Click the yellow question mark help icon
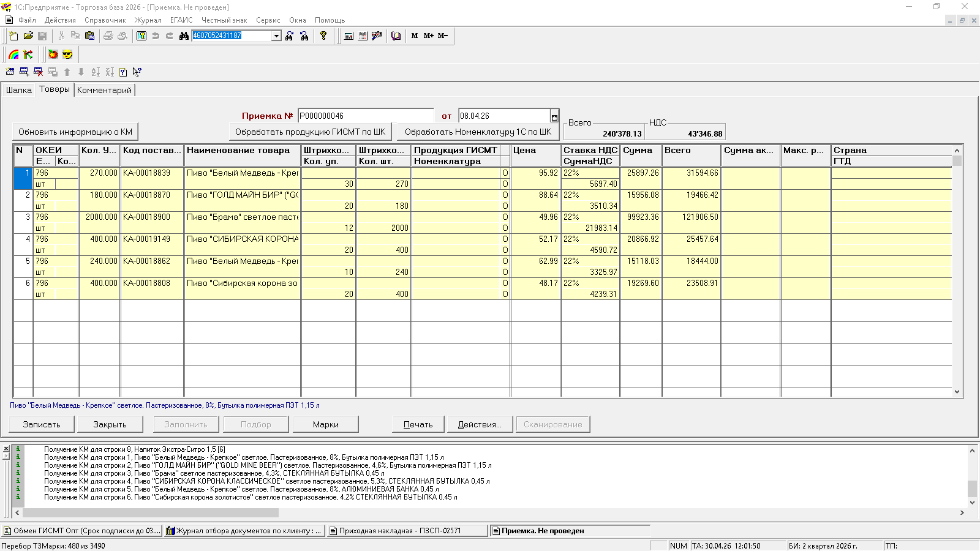Viewport: 980px width, 551px height. [323, 36]
